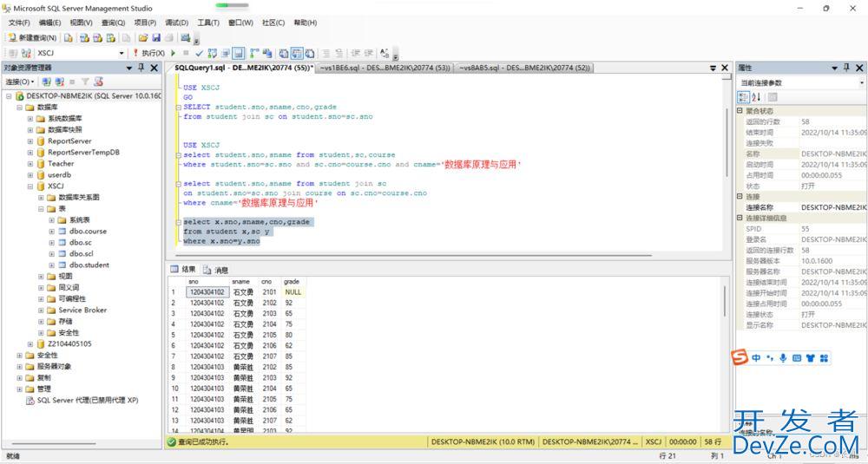The width and height of the screenshot is (868, 464).
Task: Click the Object Explorer horizontal scrollbar
Action: pyautogui.click(x=54, y=443)
